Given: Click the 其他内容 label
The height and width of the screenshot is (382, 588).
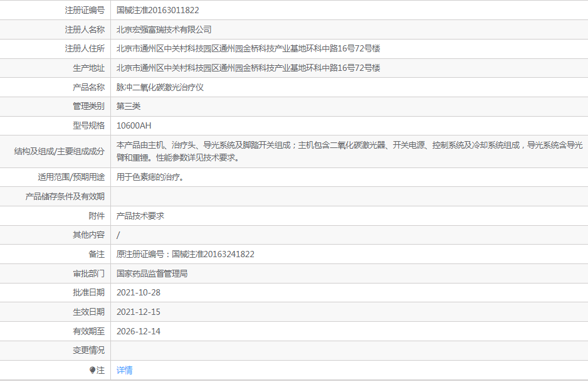Looking at the screenshot, I should [89, 235].
